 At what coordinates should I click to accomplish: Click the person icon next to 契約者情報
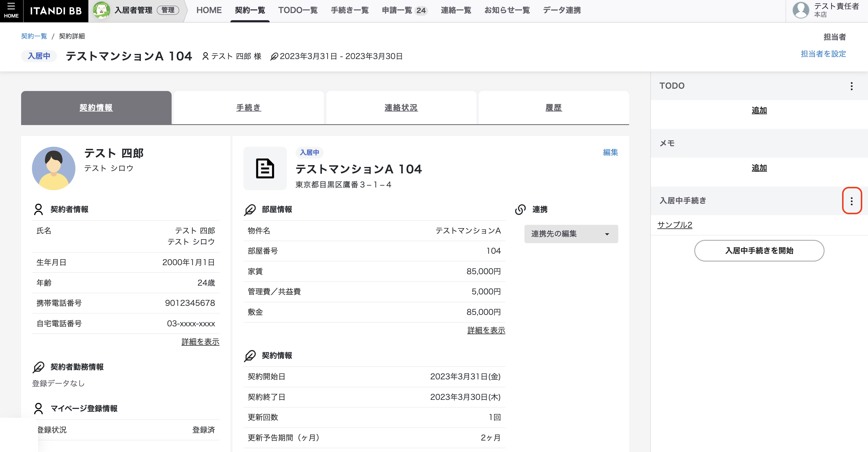coord(38,209)
